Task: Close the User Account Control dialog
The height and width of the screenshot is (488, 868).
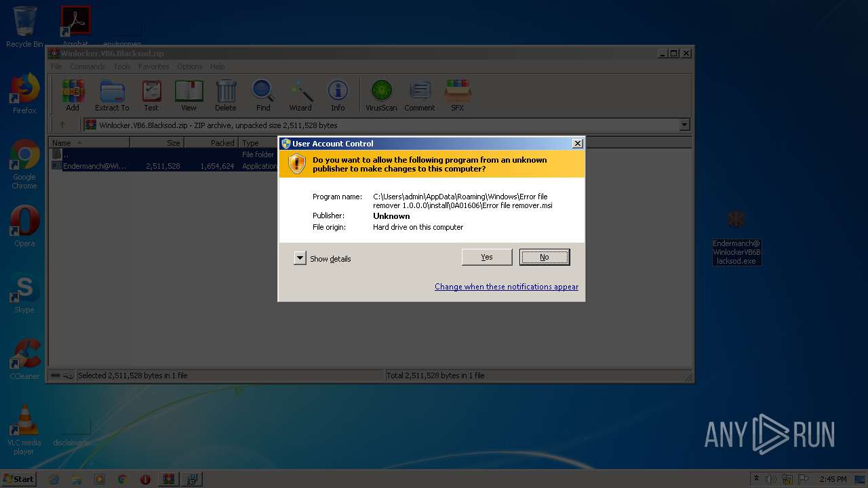Action: (x=577, y=143)
